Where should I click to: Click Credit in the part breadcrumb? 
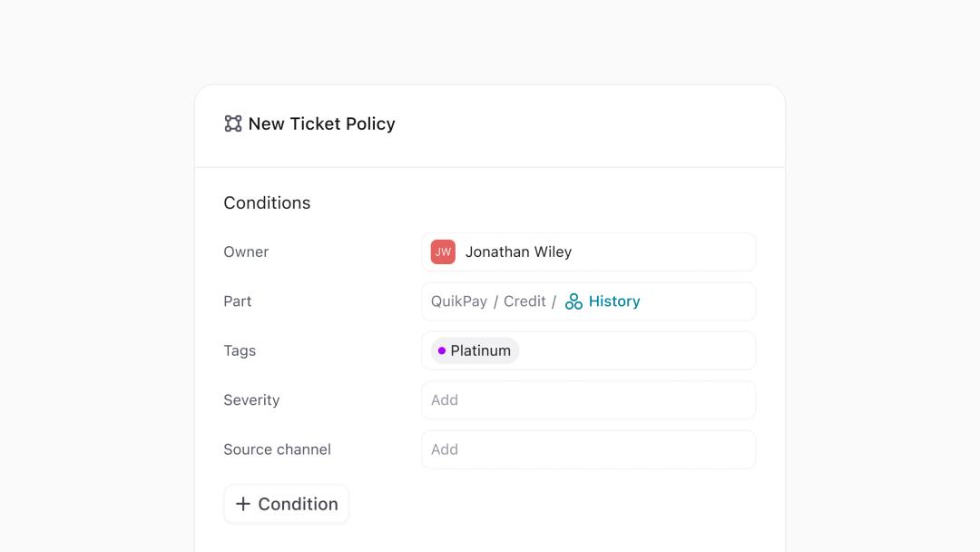(x=524, y=301)
